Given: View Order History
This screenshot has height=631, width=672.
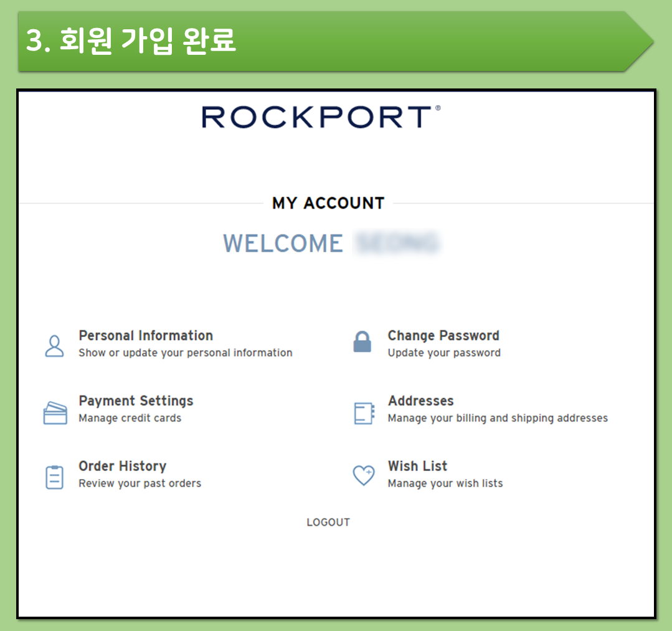Looking at the screenshot, I should pos(123,466).
